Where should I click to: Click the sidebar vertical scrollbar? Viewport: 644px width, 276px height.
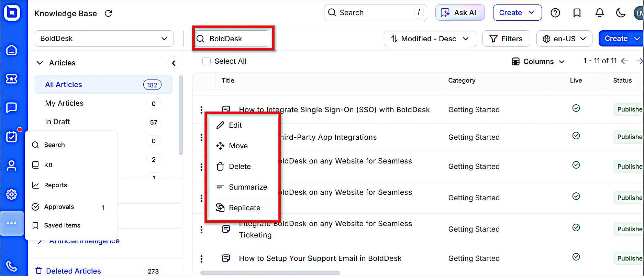[x=181, y=115]
